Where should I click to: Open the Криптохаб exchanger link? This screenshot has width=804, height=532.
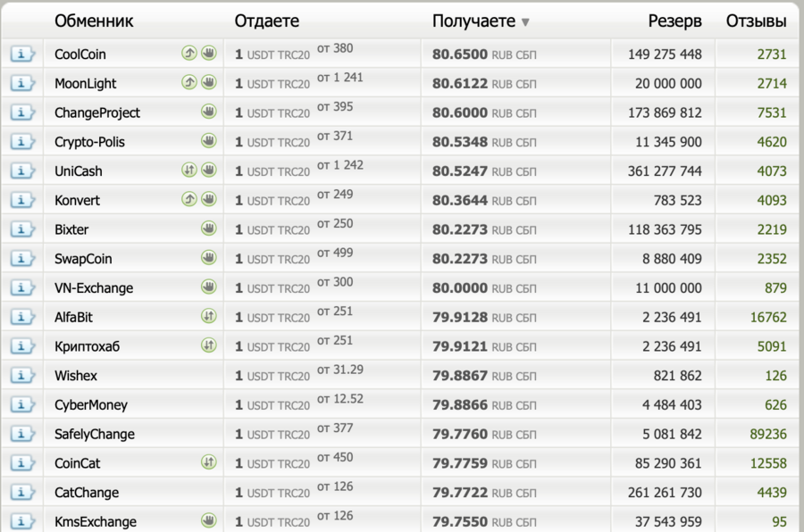(x=87, y=347)
